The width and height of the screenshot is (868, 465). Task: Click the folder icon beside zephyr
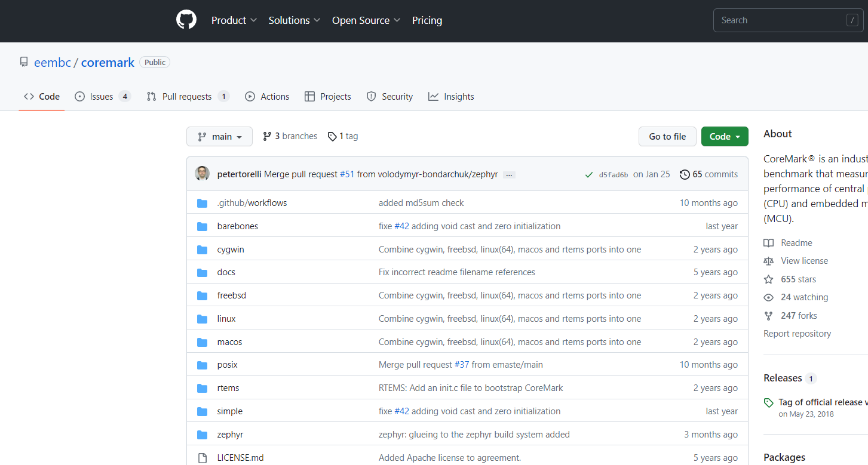(203, 435)
